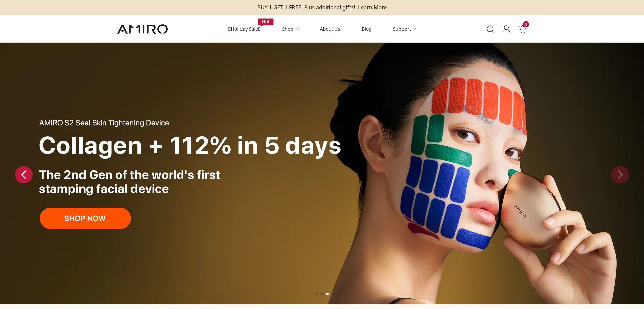Screen dimensions: 644x309
Task: Go to the About Us page
Action: point(330,29)
